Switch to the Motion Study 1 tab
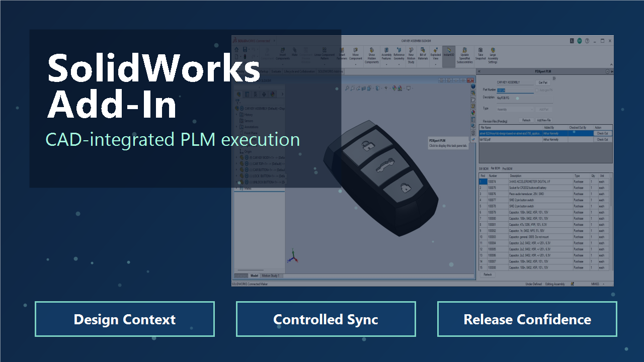The width and height of the screenshot is (644, 362). (271, 276)
